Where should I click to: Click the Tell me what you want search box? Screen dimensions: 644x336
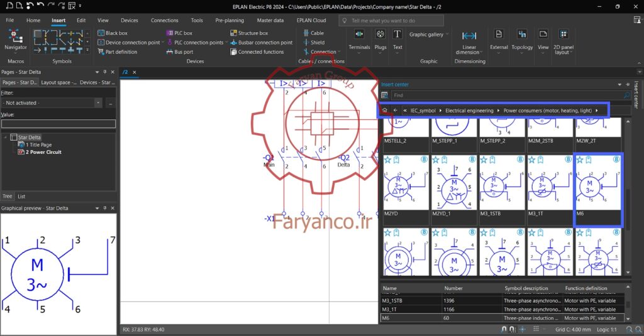tap(391, 21)
